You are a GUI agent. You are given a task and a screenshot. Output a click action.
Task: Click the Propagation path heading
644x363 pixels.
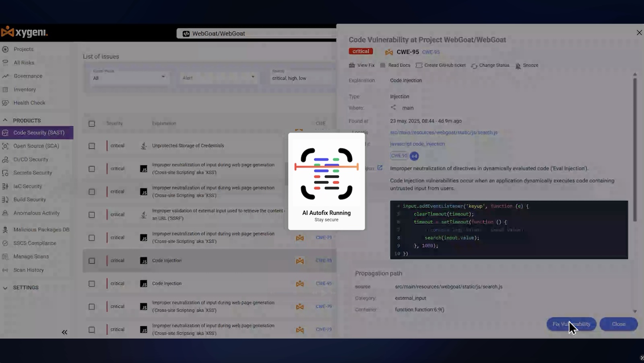click(x=378, y=273)
